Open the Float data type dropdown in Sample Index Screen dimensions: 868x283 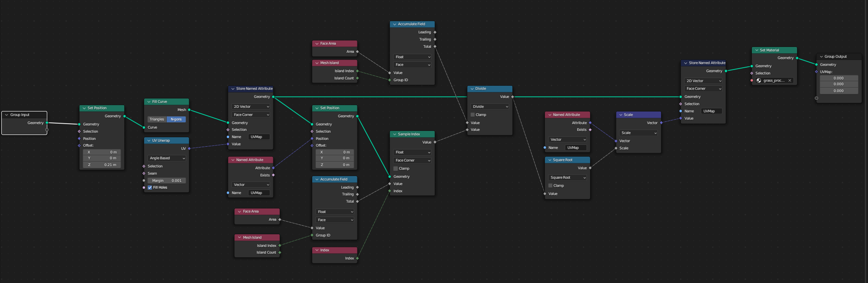coord(413,152)
